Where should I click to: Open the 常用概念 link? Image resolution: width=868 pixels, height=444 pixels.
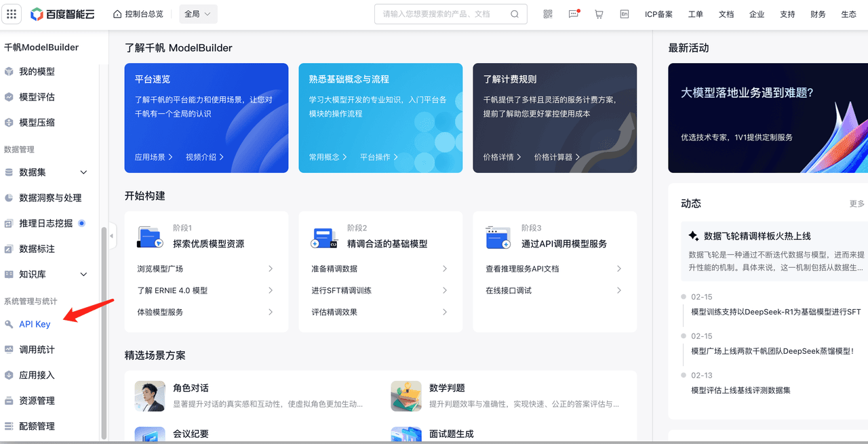click(328, 157)
